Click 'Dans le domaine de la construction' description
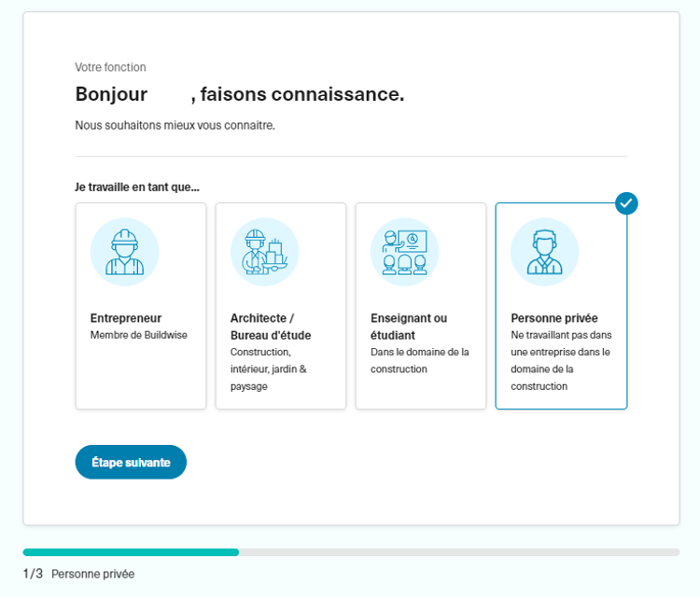Screen dimensions: 700x597 419,361
